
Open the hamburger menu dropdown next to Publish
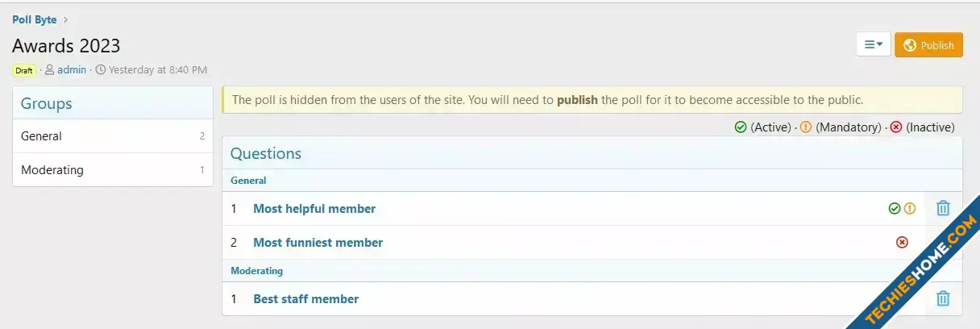click(x=874, y=45)
